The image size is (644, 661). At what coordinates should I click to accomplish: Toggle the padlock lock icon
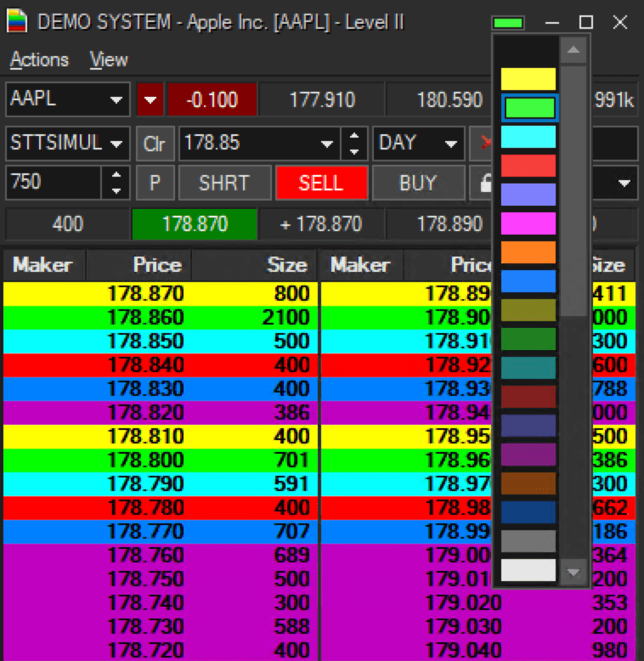coord(485,183)
